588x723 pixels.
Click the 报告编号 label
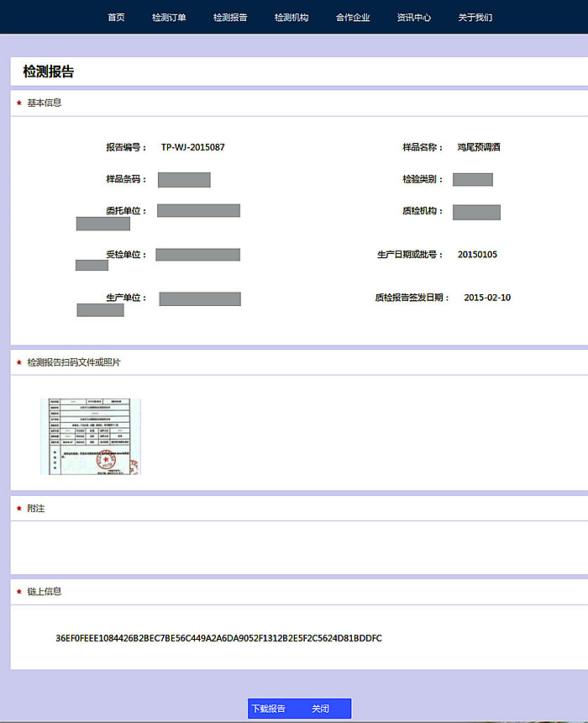(x=126, y=147)
